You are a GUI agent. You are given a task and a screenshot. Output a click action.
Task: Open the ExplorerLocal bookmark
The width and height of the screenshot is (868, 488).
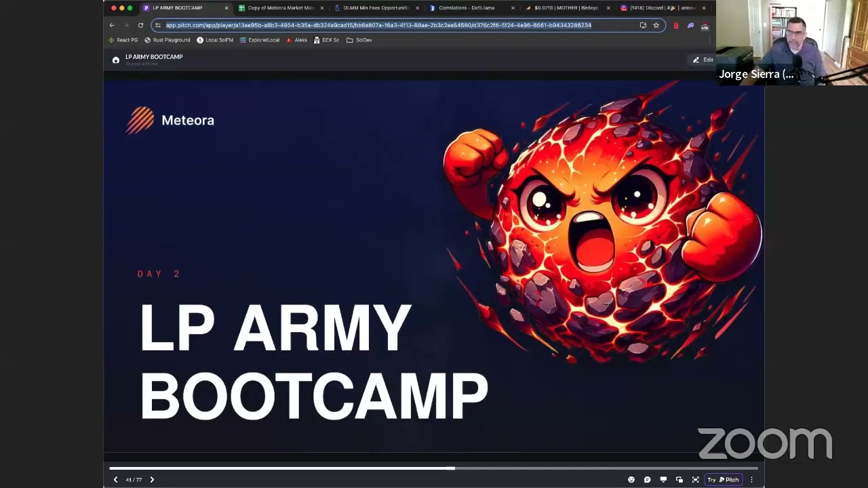tap(260, 40)
